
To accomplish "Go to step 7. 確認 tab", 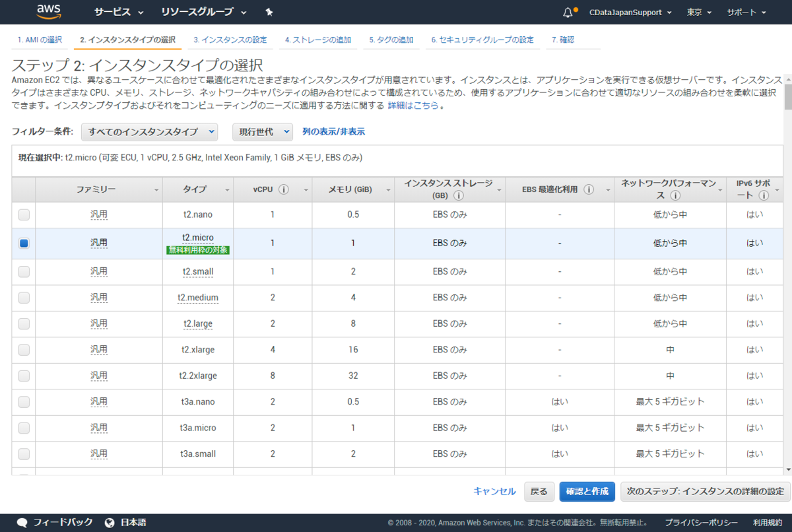I will 563,40.
